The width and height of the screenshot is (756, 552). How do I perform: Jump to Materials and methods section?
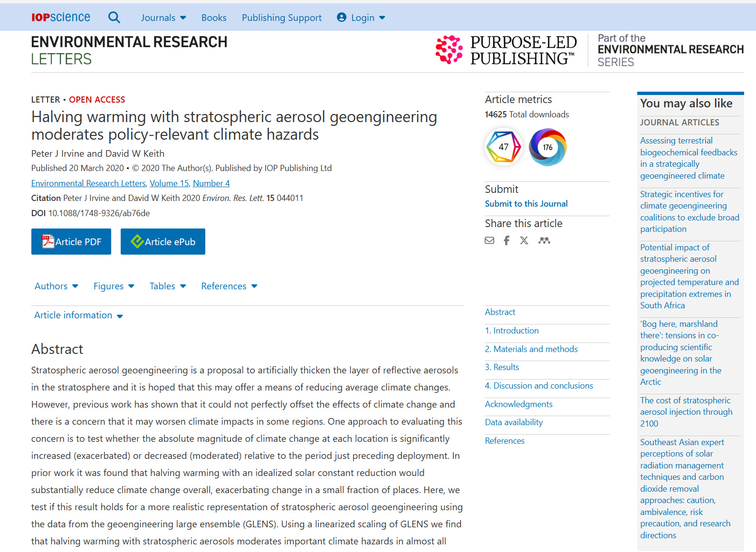point(531,349)
